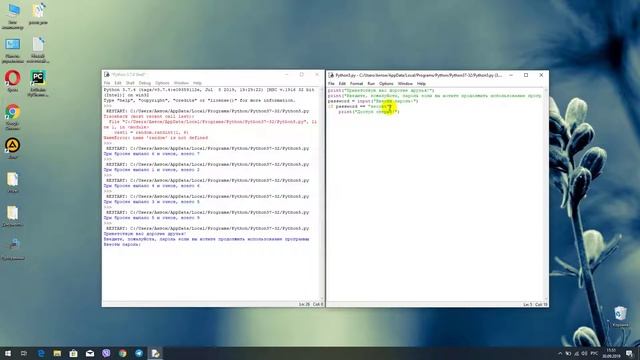Open Task View from the taskbar

point(24,353)
